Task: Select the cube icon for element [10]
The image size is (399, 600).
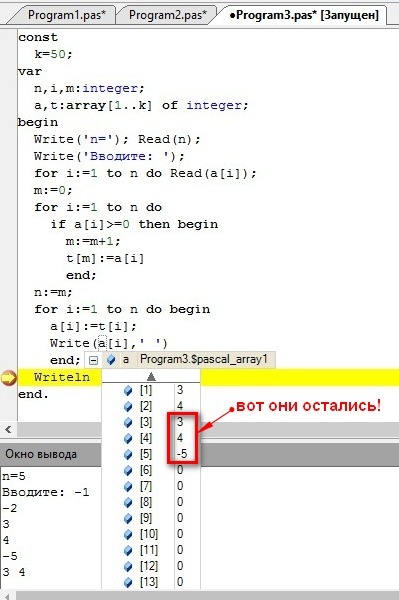Action: 128,534
